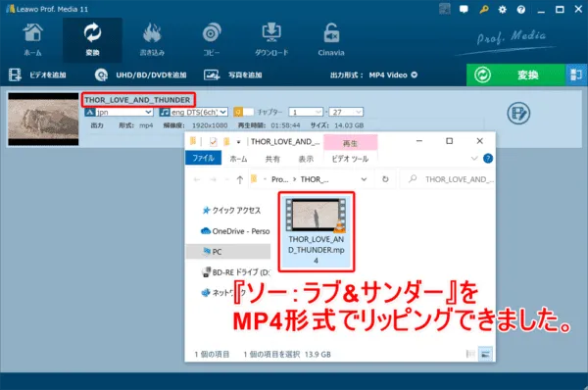588x390 pixels.
Task: Toggle the blue side panel icon beside 変換
Action: 576,75
